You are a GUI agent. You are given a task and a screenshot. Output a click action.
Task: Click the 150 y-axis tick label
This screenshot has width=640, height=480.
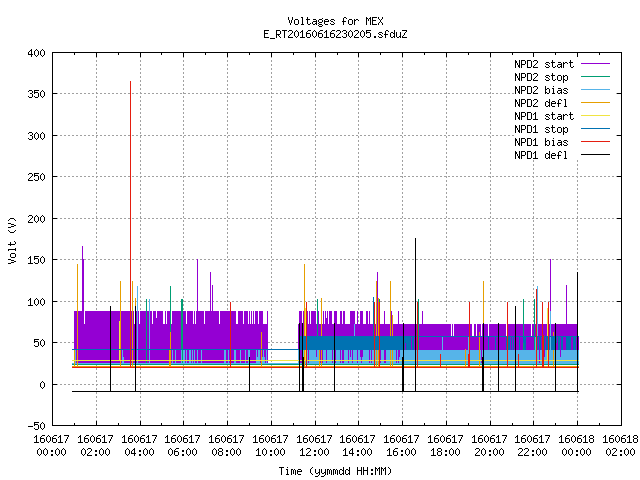click(36, 260)
